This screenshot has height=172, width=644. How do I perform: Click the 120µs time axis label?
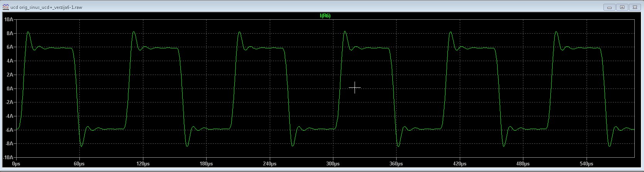(143, 164)
